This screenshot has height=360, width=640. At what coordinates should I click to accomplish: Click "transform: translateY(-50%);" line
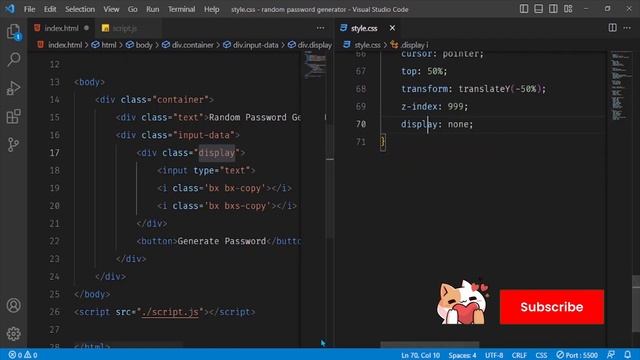tap(473, 89)
